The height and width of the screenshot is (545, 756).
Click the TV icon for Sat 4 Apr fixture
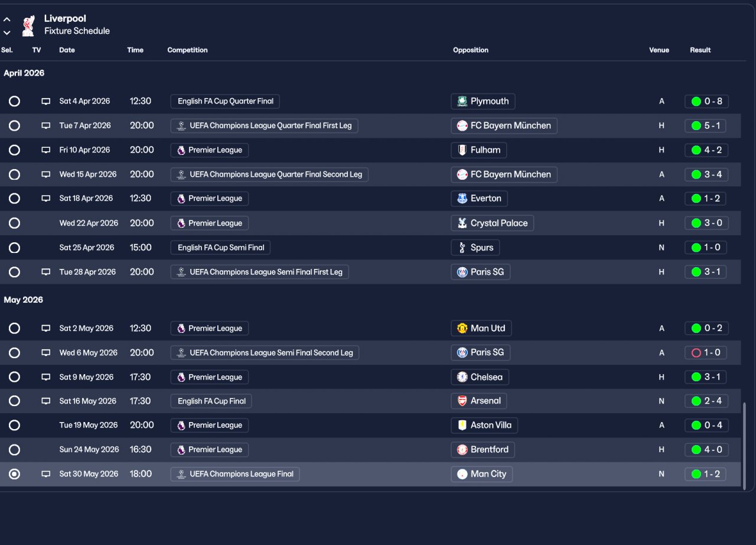[x=45, y=101]
